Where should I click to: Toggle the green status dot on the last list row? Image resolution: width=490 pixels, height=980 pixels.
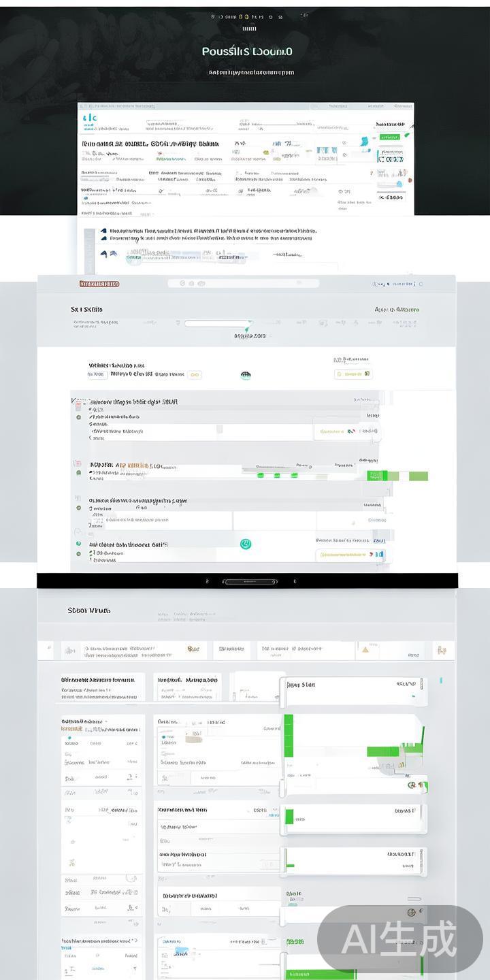79,554
